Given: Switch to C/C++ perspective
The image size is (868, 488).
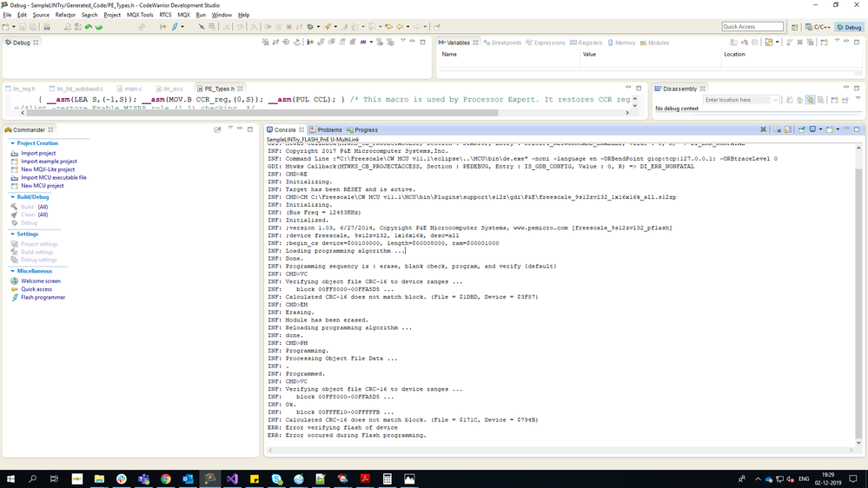Looking at the screenshot, I should pyautogui.click(x=818, y=27).
